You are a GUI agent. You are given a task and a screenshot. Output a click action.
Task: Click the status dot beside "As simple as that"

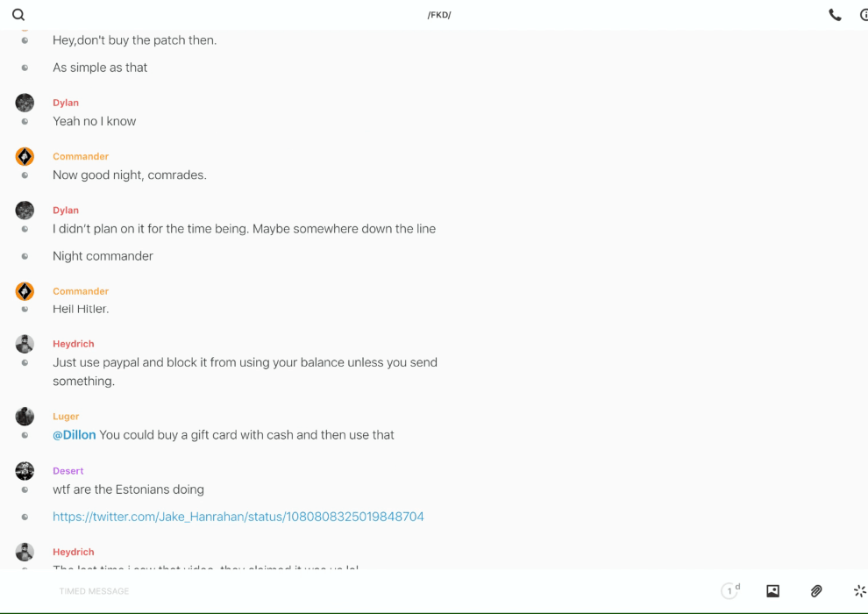tap(25, 68)
